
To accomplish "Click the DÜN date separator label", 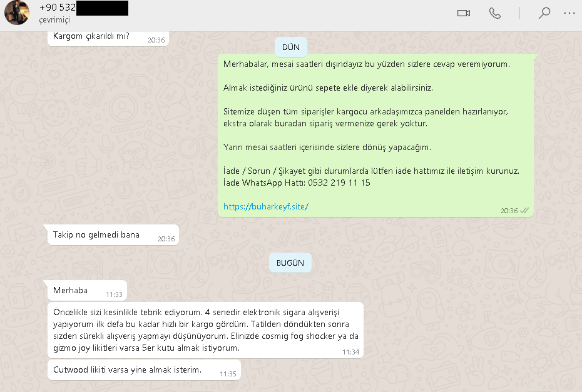I will (x=290, y=47).
